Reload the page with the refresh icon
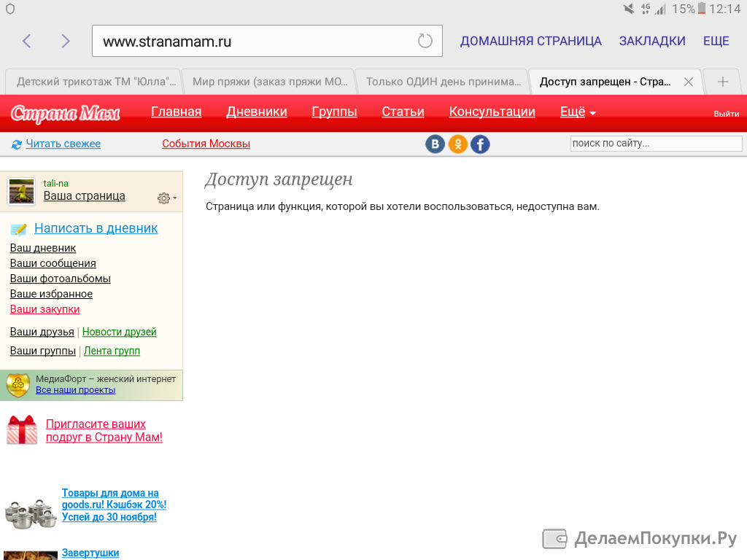Screen dimensions: 747x560 coord(425,41)
